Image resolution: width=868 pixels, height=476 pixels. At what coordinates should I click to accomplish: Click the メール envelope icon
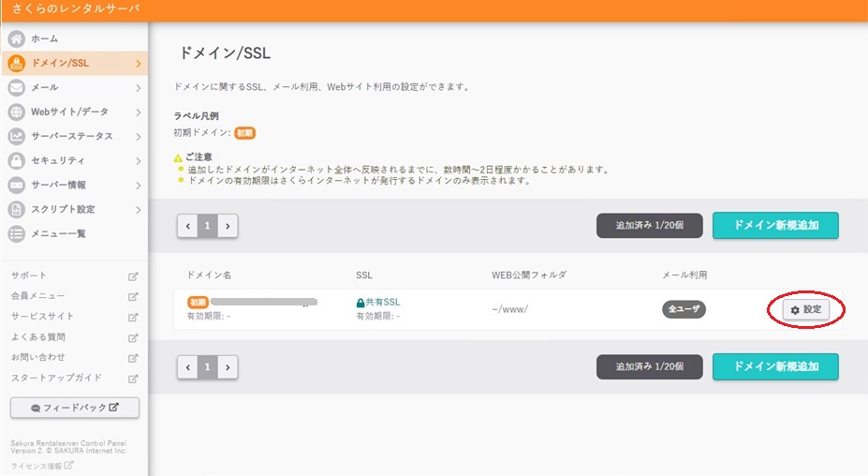pos(16,87)
